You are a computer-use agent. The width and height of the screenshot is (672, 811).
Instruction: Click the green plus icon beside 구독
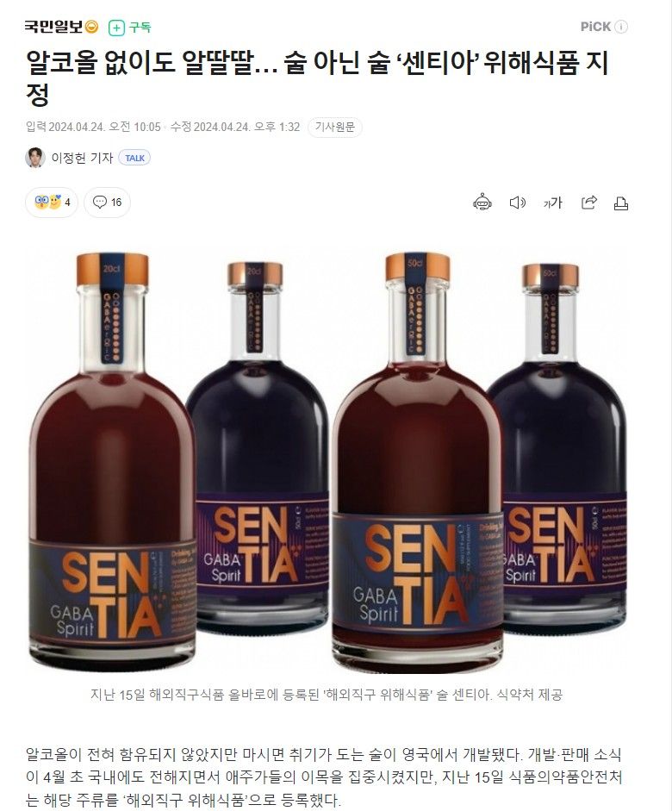[x=117, y=28]
